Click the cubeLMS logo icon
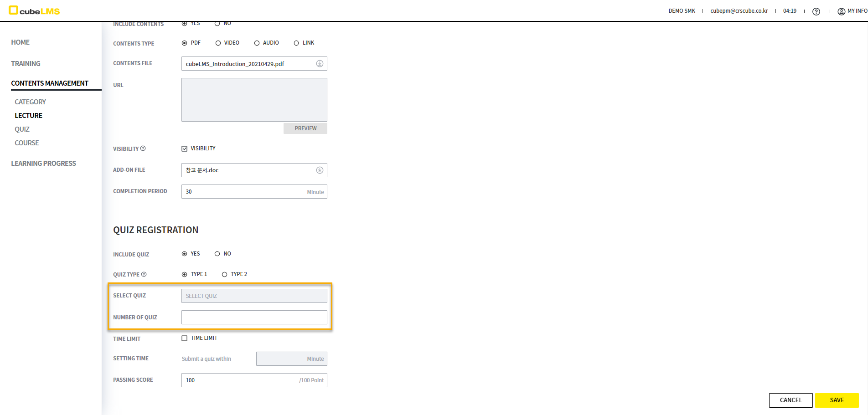Image resolution: width=868 pixels, height=415 pixels. [13, 10]
